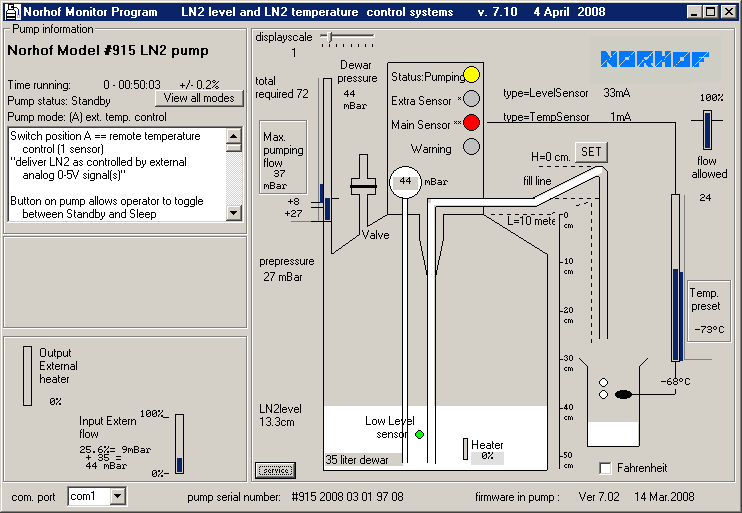This screenshot has height=513, width=742.
Task: Click the blue Norhof logo
Action: click(x=654, y=59)
